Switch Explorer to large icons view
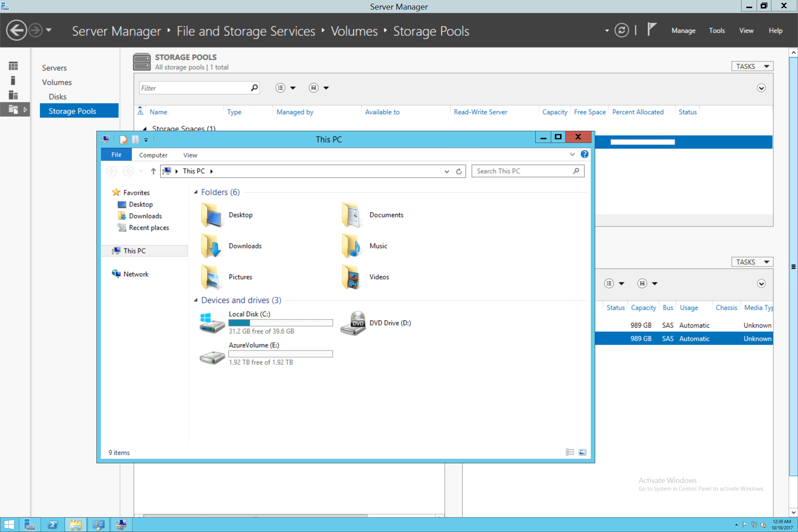 coord(583,452)
